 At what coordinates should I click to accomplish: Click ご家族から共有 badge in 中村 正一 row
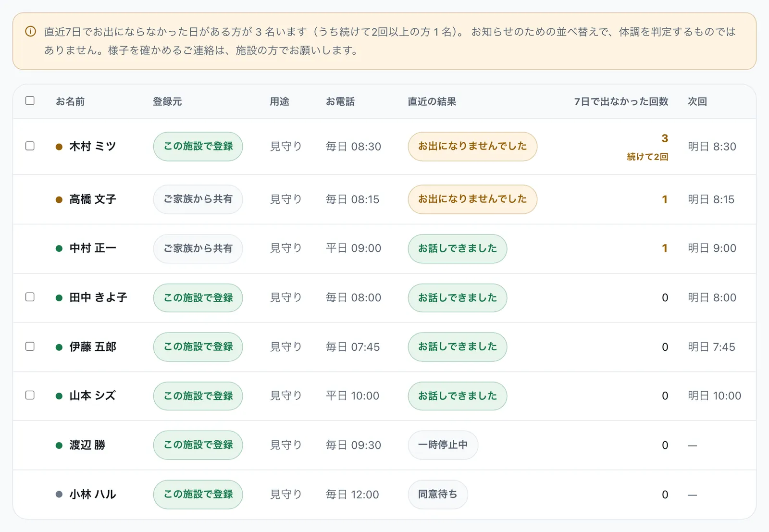198,249
